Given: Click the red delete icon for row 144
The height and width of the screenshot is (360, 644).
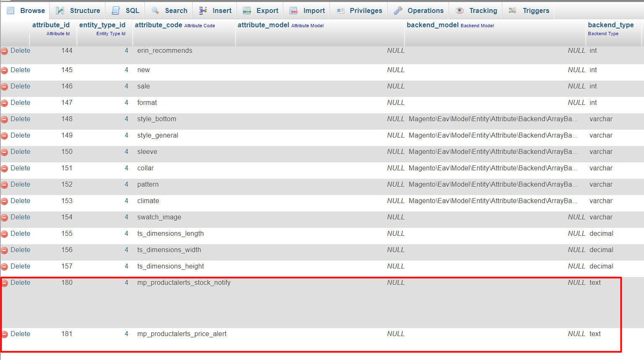Looking at the screenshot, I should [x=5, y=51].
